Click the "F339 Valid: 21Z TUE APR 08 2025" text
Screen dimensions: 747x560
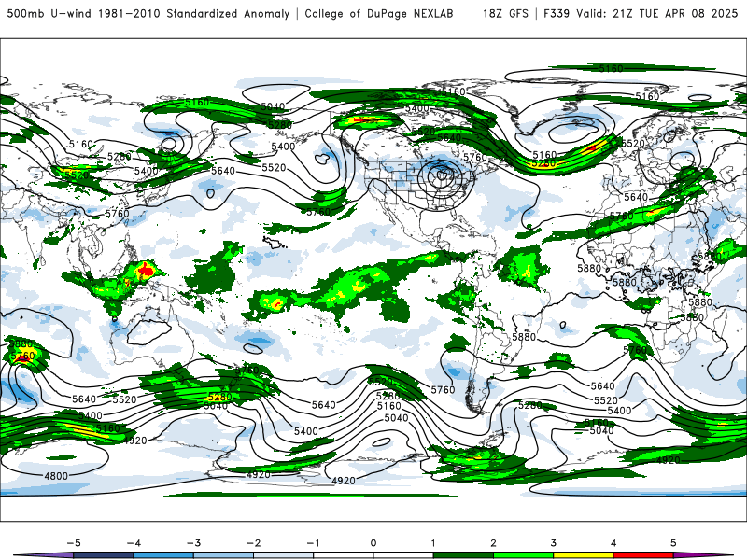[x=641, y=14]
